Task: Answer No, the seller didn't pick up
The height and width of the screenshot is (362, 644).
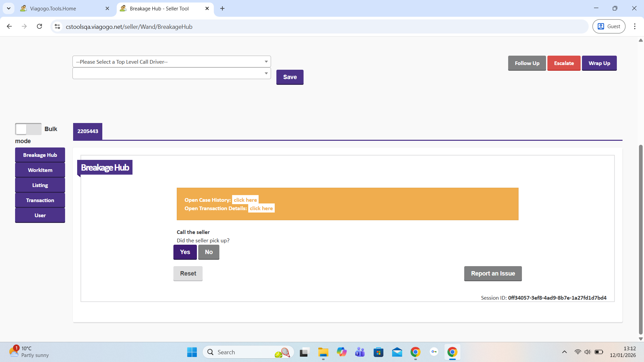Action: pos(209,252)
